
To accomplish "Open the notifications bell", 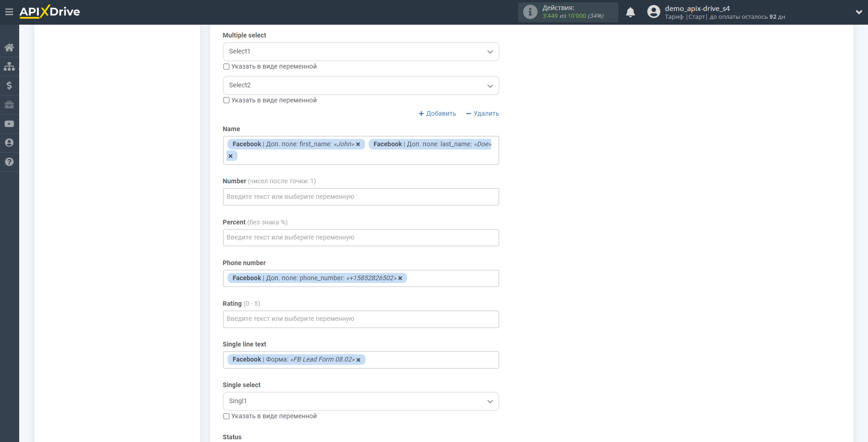I will coord(630,12).
